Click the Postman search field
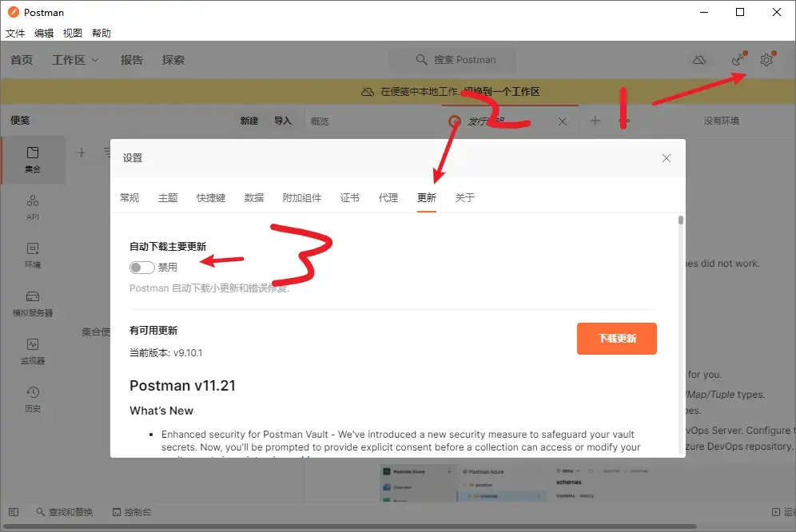796x532 pixels. pos(452,60)
